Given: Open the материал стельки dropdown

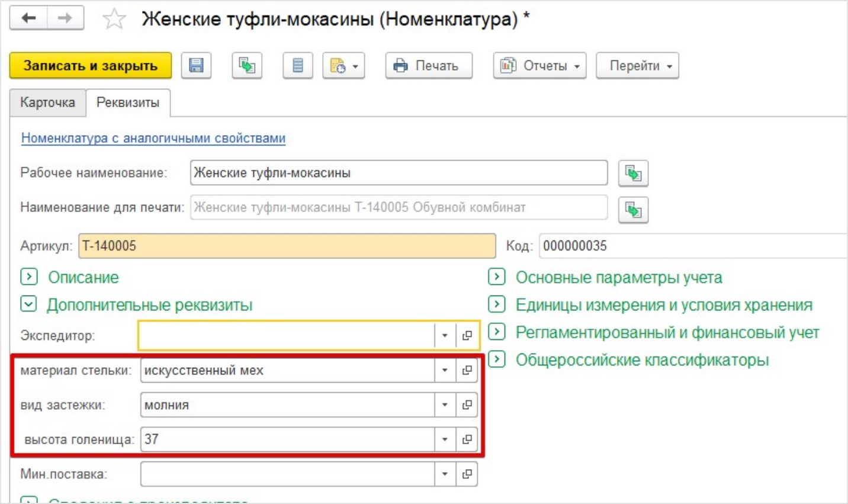Looking at the screenshot, I should click(x=445, y=371).
